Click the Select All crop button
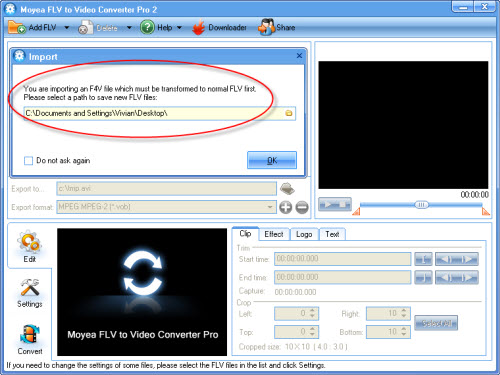The height and width of the screenshot is (375, 500). tap(436, 323)
